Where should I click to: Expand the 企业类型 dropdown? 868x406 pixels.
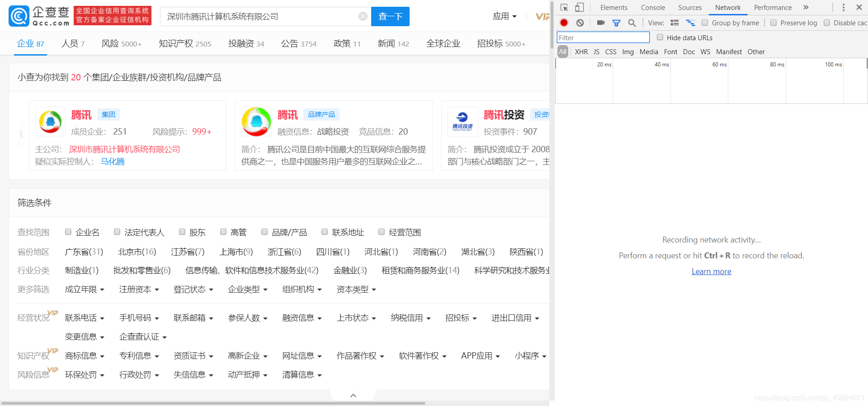[x=247, y=289]
